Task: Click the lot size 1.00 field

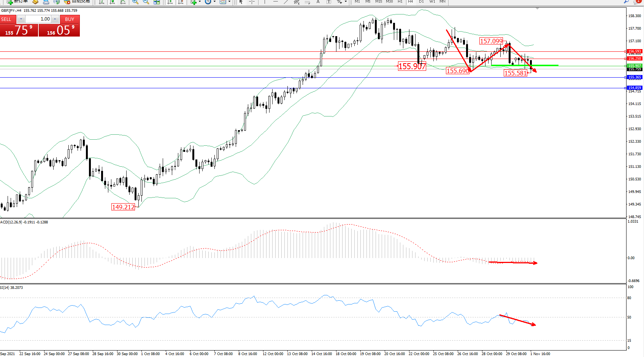Action: click(38, 19)
